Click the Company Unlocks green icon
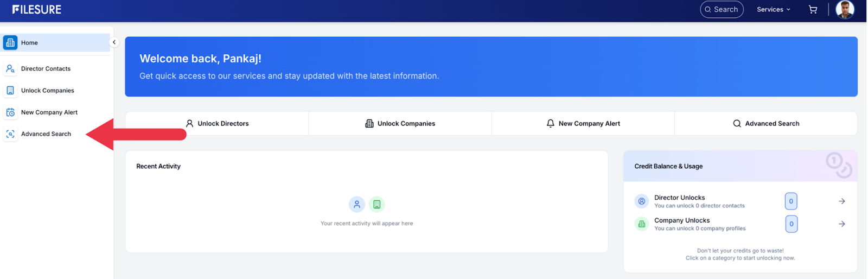868x279 pixels. coord(641,224)
